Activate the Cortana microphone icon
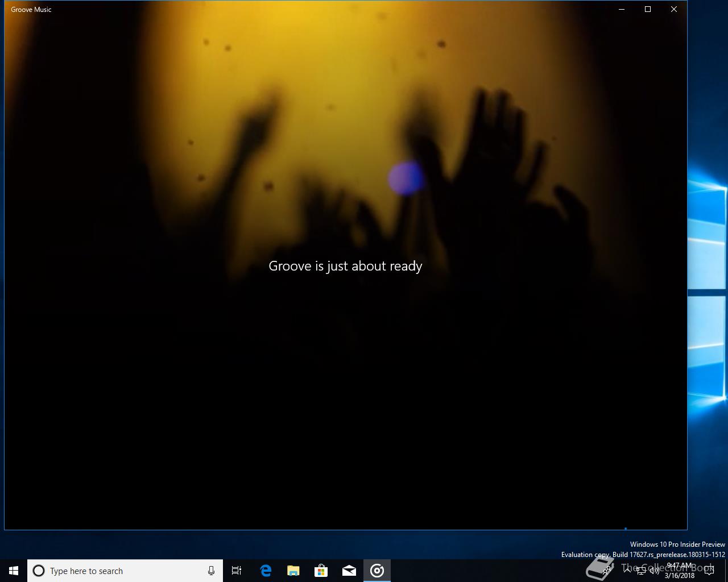This screenshot has height=582, width=728. (x=211, y=571)
